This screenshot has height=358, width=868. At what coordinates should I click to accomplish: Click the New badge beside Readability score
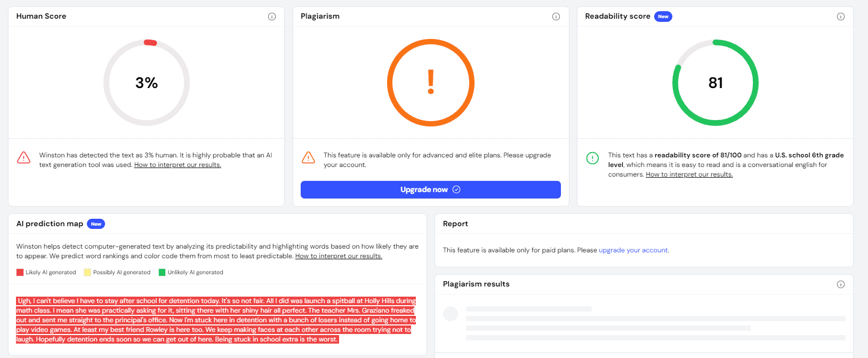pyautogui.click(x=663, y=17)
